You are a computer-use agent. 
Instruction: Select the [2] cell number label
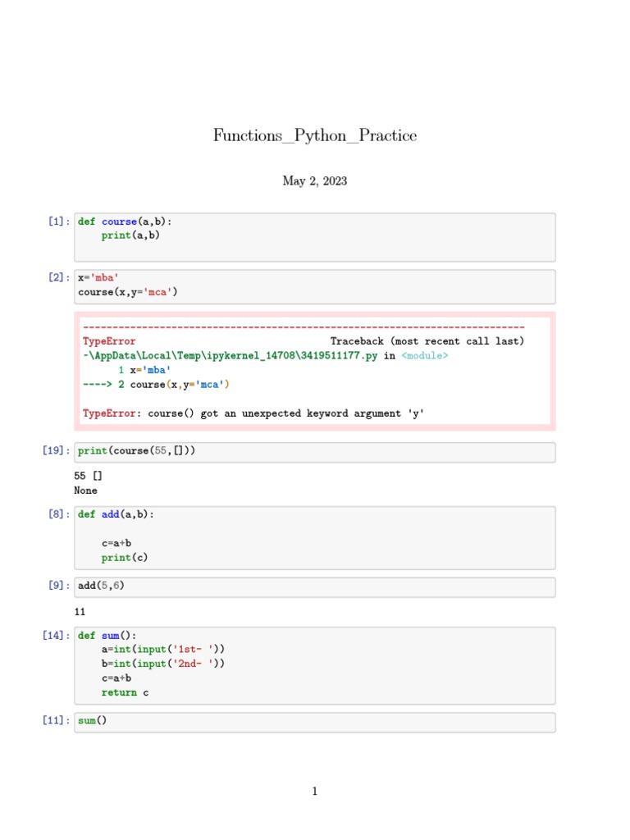click(x=57, y=277)
